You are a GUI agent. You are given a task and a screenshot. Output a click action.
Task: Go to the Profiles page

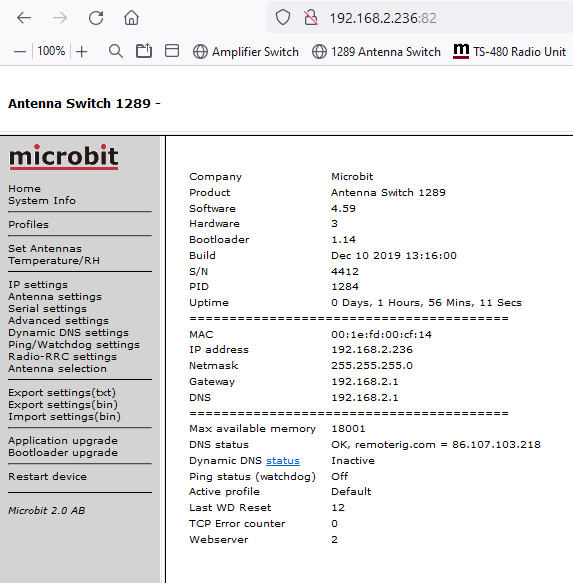[28, 225]
